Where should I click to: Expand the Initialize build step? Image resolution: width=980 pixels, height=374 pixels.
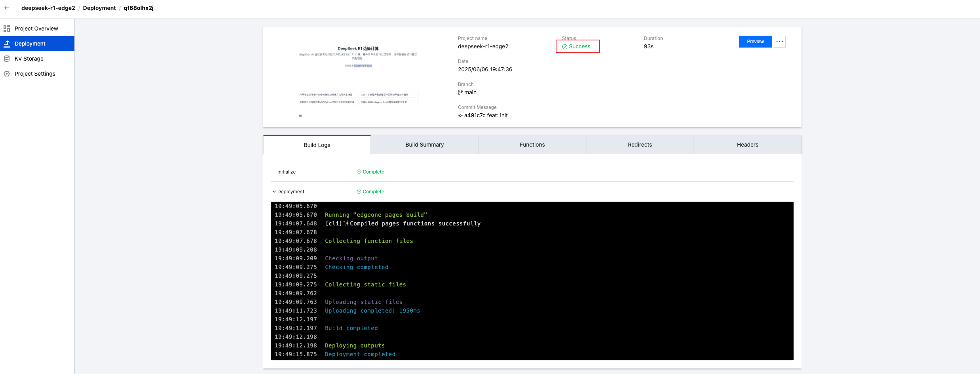286,172
